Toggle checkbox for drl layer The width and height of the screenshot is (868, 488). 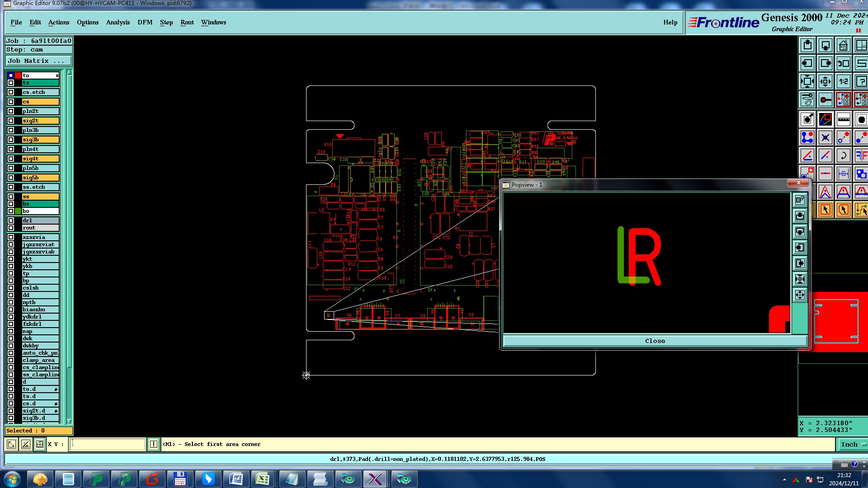pos(11,221)
